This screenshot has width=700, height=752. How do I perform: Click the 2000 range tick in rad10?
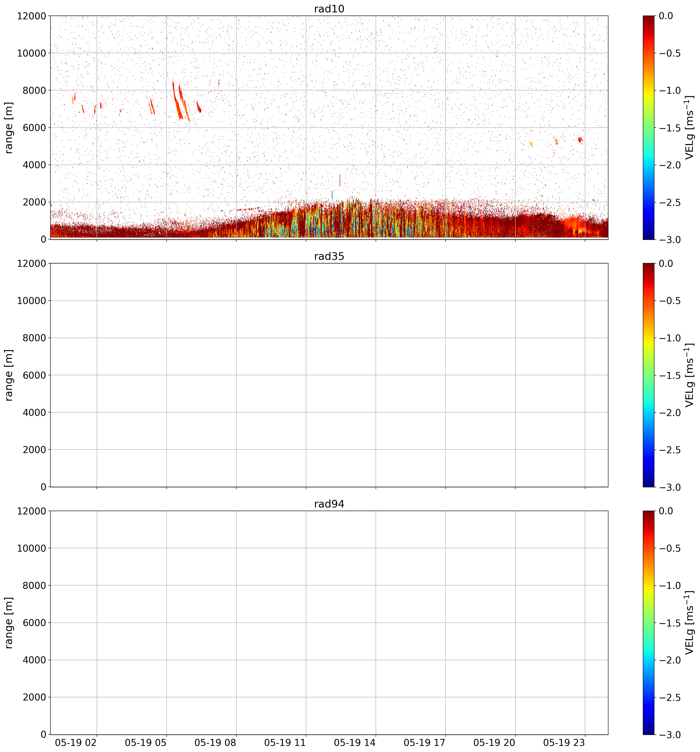click(x=34, y=202)
